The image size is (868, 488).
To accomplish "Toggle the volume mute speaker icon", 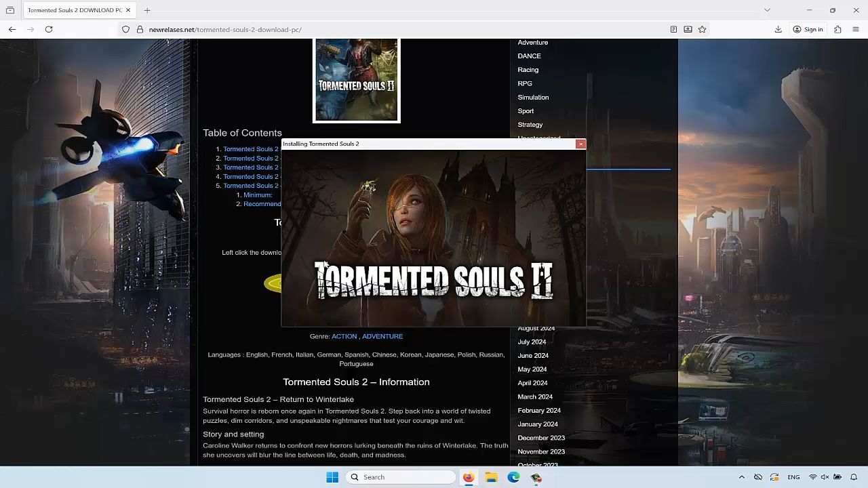I will pos(825,477).
